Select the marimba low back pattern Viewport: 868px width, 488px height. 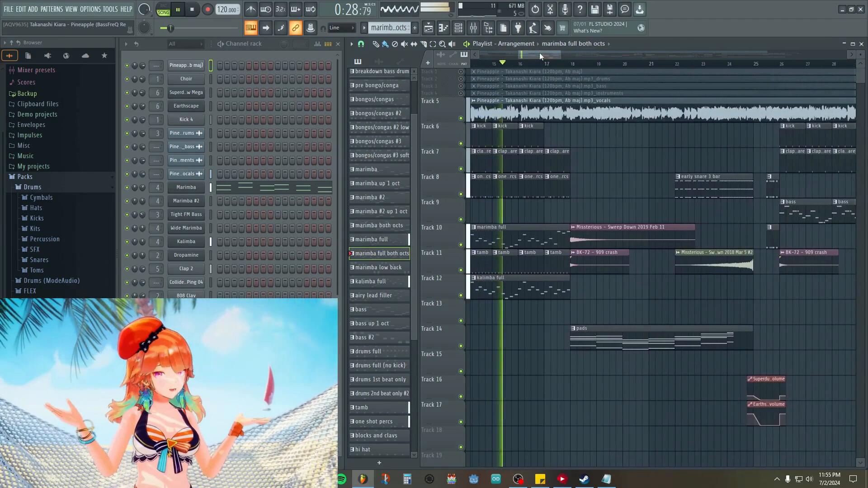tap(378, 267)
